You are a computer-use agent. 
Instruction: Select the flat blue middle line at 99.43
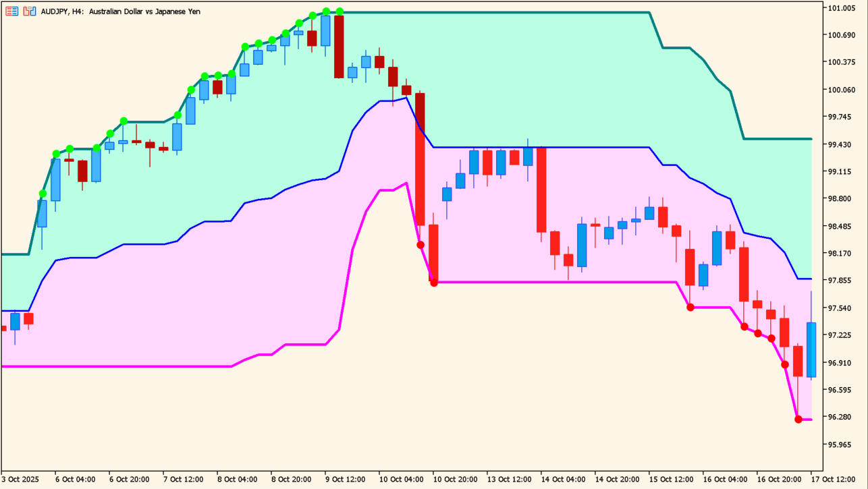(594, 147)
